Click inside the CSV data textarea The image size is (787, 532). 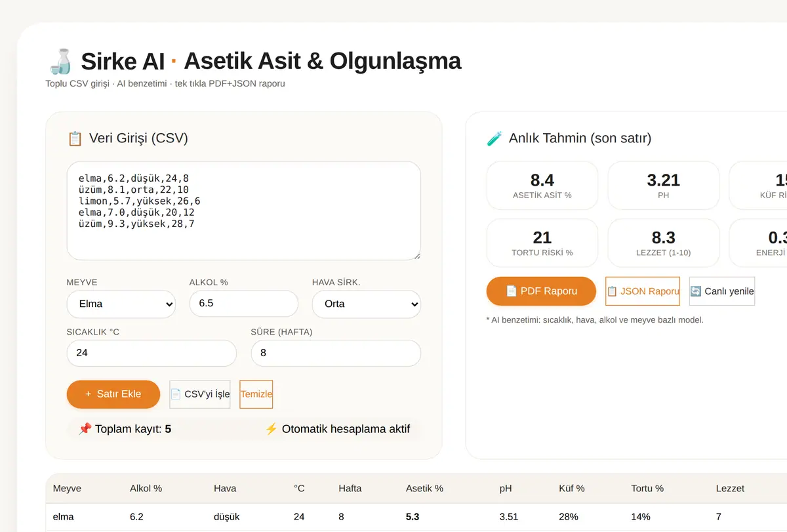pyautogui.click(x=244, y=211)
